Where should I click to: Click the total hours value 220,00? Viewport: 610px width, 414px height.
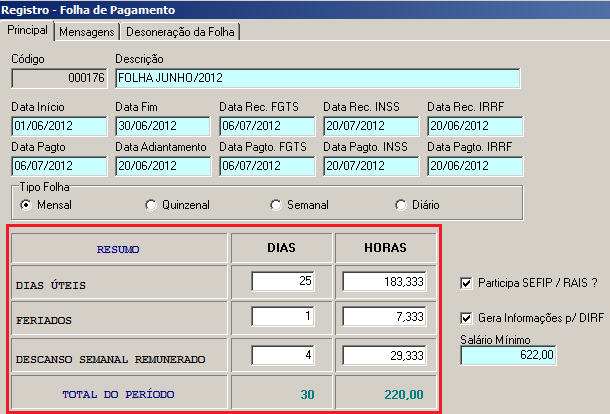(404, 395)
